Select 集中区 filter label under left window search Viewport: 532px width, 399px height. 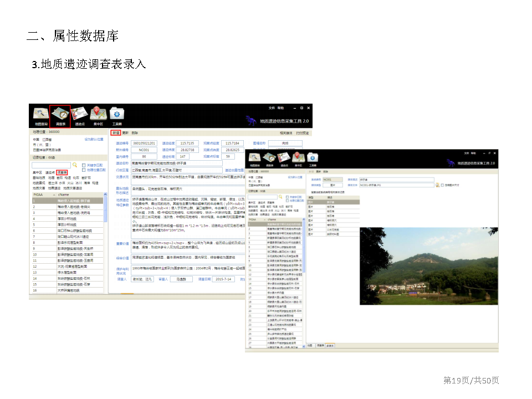[x=37, y=172]
